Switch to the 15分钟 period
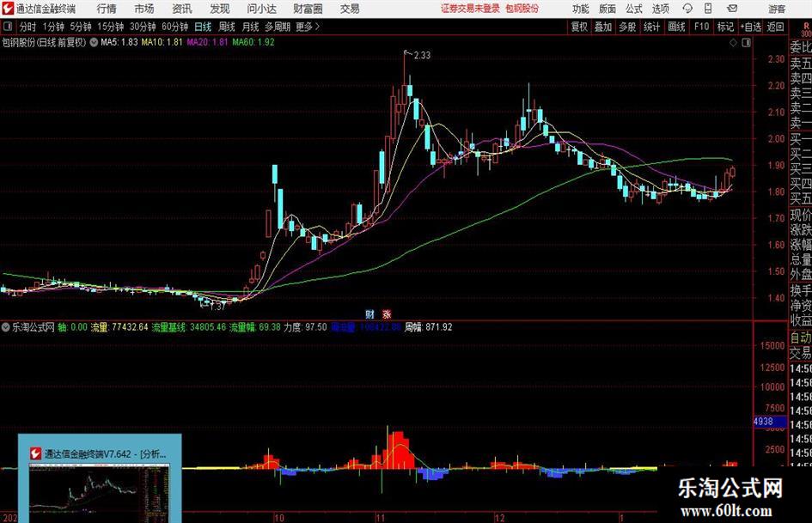The width and height of the screenshot is (812, 523). point(110,27)
